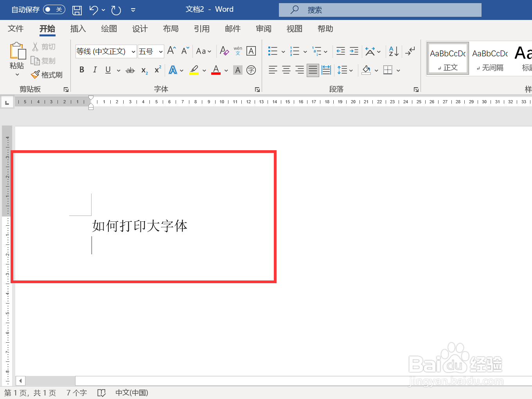Screen dimensions: 532x399
Task: Open the Font dialog launcher
Action: [x=257, y=90]
